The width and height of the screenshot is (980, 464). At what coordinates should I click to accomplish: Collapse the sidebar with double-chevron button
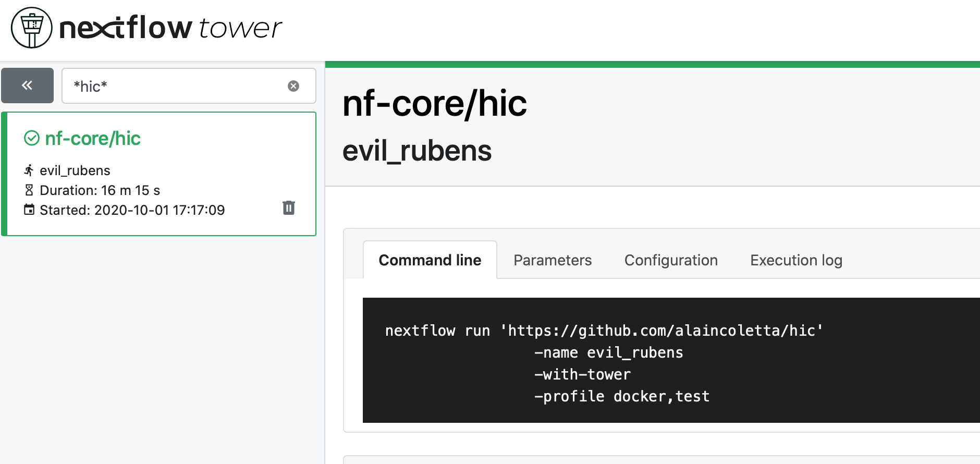27,86
